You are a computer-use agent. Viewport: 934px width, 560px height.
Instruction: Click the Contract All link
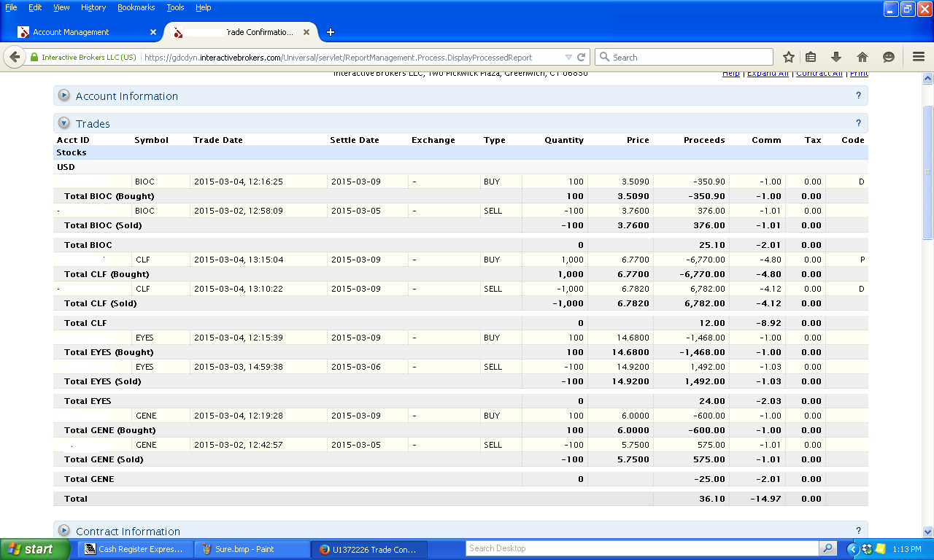[819, 73]
